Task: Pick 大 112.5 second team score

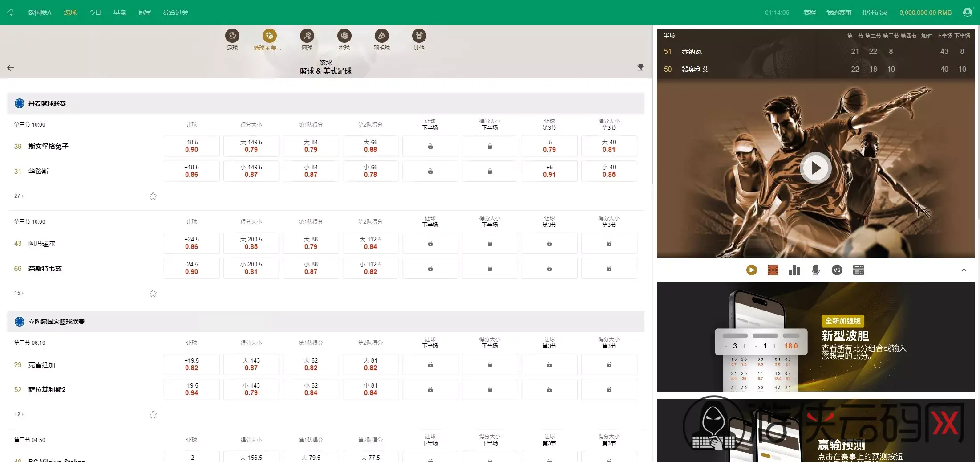Action: 371,243
